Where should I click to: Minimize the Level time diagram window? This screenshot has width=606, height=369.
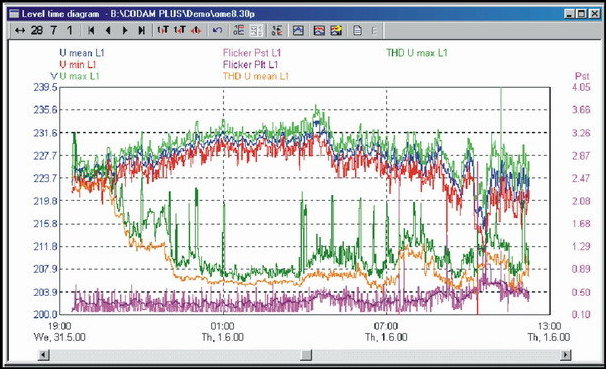click(x=569, y=14)
